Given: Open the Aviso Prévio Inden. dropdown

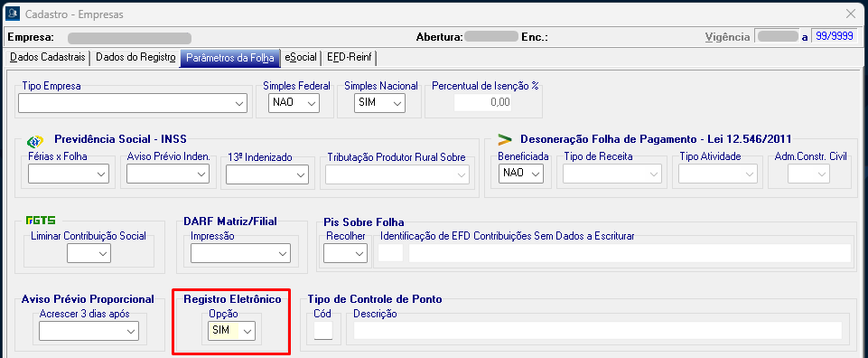Looking at the screenshot, I should coord(167,174).
